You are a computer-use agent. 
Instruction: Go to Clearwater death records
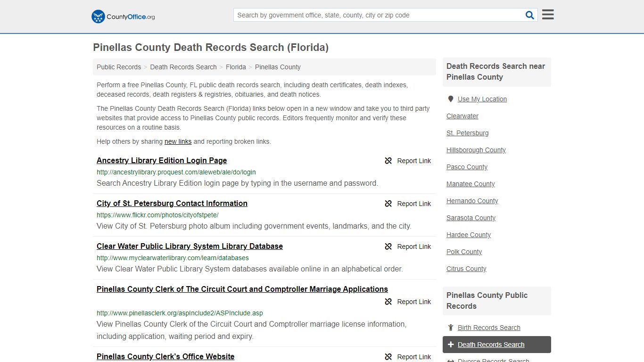point(462,116)
